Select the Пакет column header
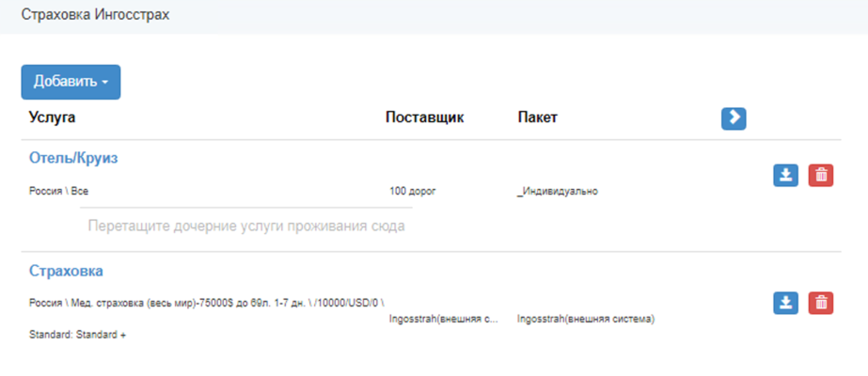The image size is (868, 376). [x=537, y=117]
